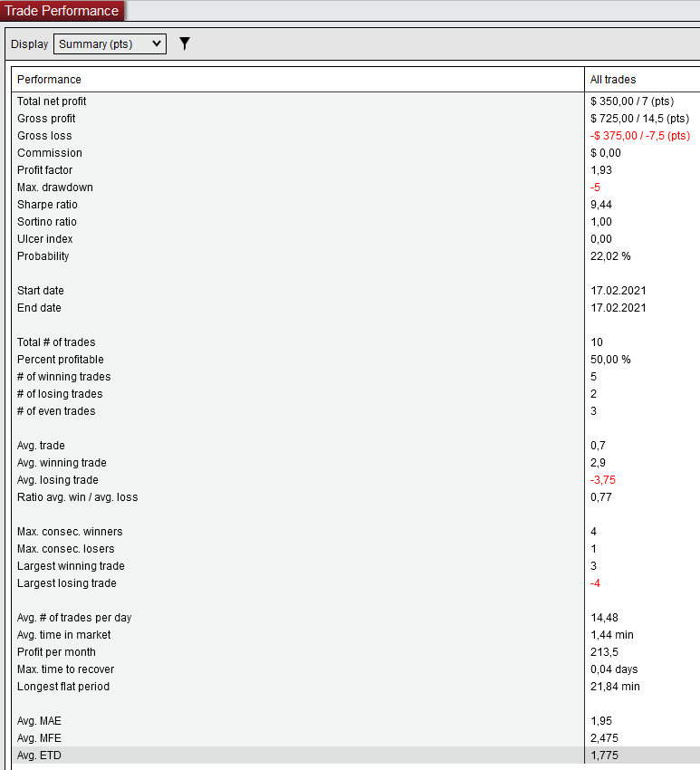Image resolution: width=700 pixels, height=770 pixels.
Task: Select the Largest losing trade value -4
Action: point(595,582)
